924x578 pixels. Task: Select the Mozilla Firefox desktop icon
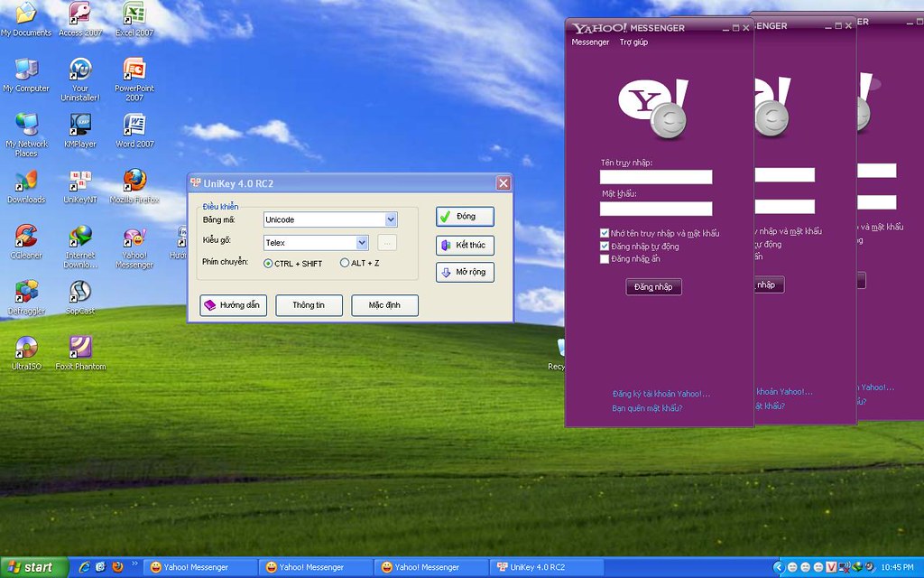tap(134, 186)
